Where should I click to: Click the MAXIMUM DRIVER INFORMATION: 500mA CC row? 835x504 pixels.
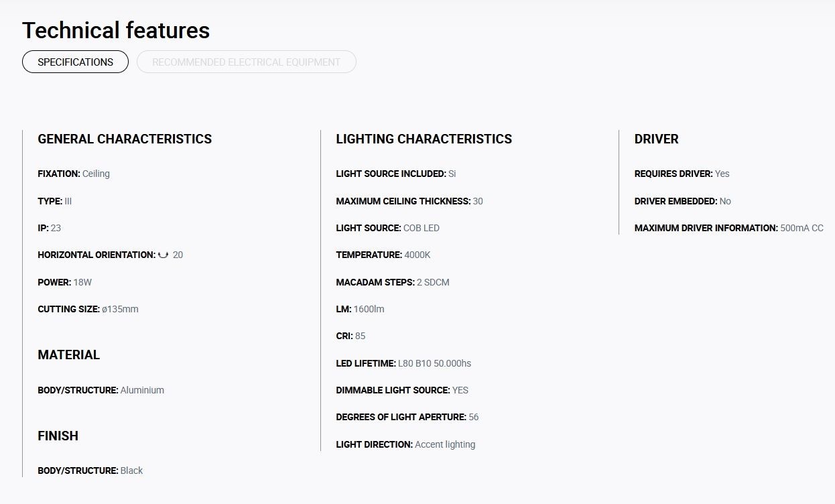[728, 228]
